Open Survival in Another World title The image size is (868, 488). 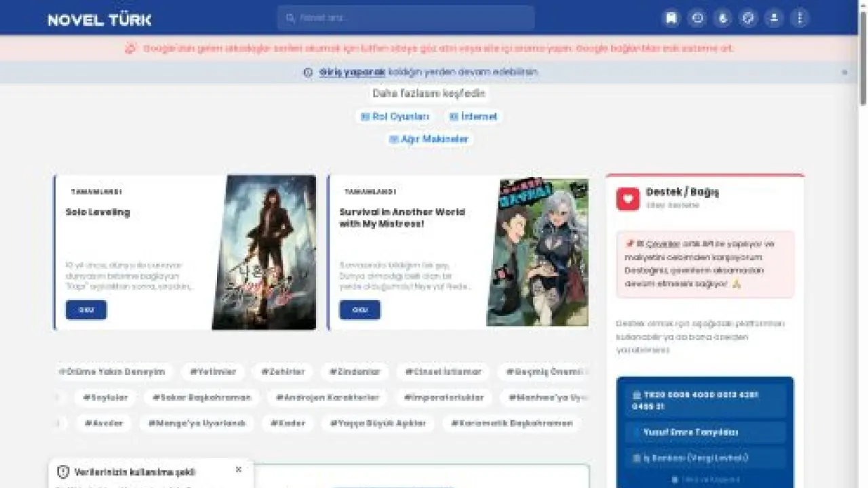402,218
